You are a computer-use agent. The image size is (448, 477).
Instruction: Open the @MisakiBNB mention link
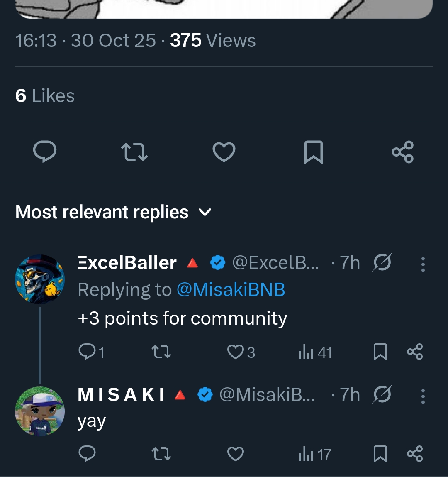pos(231,290)
